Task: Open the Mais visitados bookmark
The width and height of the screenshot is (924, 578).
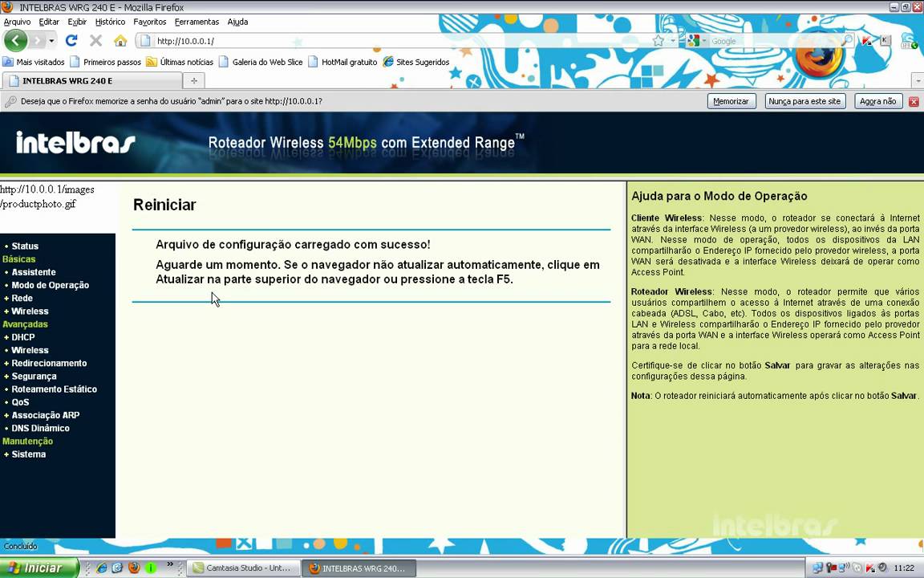Action: (x=34, y=62)
